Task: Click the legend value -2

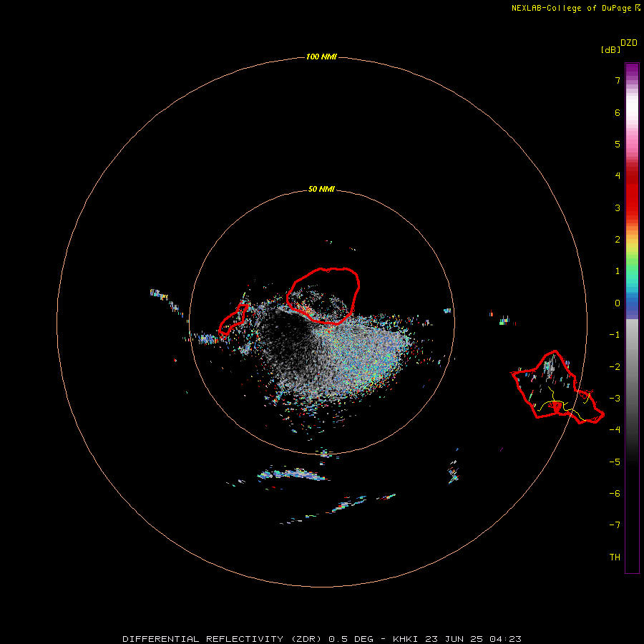Action: click(615, 367)
